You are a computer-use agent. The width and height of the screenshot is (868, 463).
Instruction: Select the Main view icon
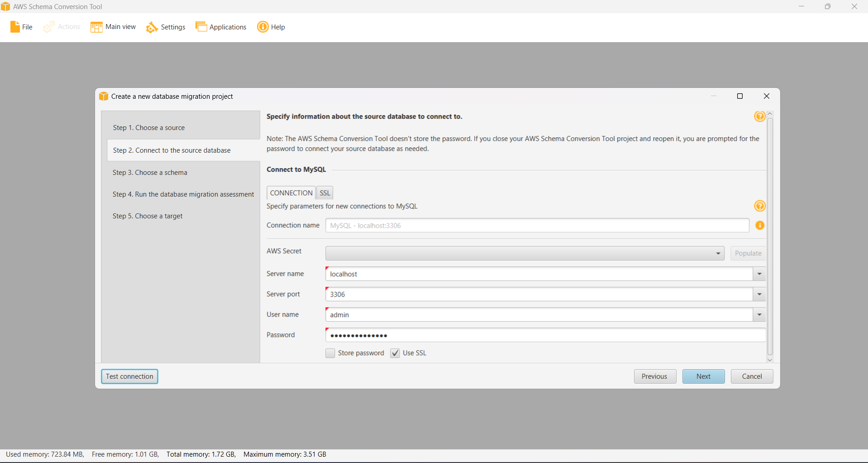(x=96, y=27)
